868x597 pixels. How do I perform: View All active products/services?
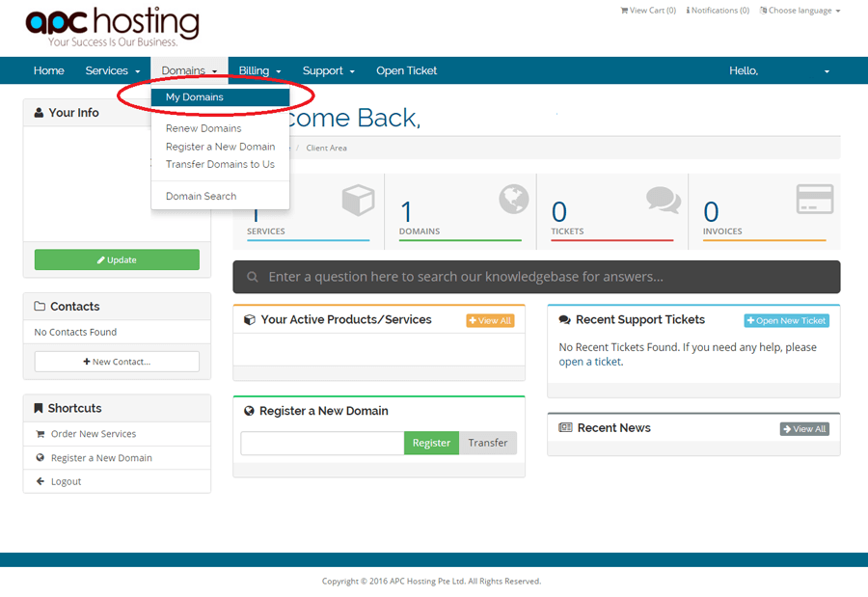tap(491, 320)
